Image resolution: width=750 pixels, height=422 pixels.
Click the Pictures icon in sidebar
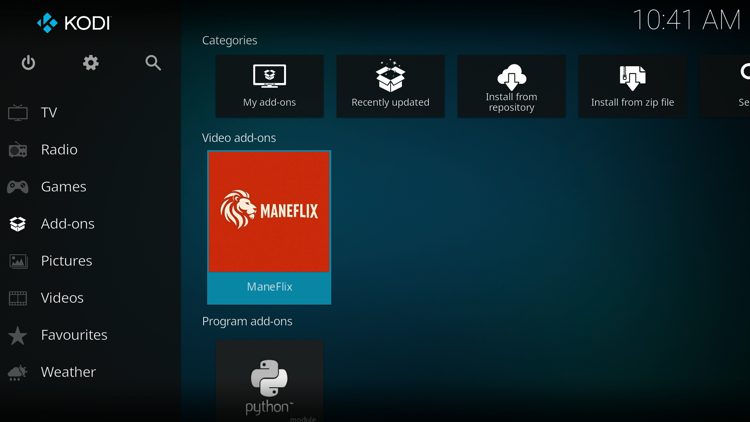18,261
